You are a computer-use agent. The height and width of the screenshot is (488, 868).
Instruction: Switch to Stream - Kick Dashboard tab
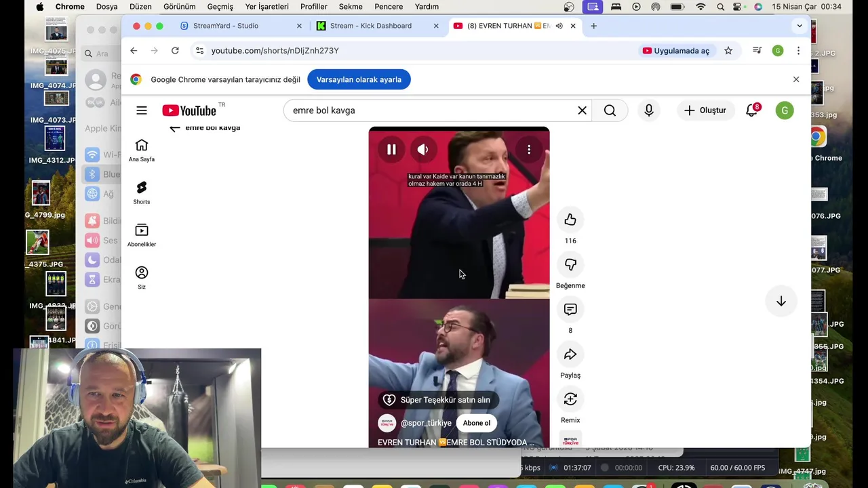370,26
